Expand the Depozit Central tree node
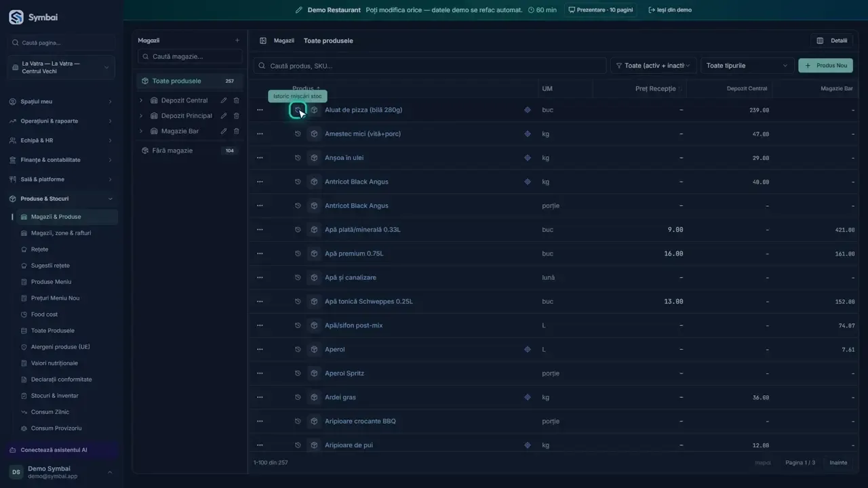The image size is (868, 488). click(x=141, y=100)
